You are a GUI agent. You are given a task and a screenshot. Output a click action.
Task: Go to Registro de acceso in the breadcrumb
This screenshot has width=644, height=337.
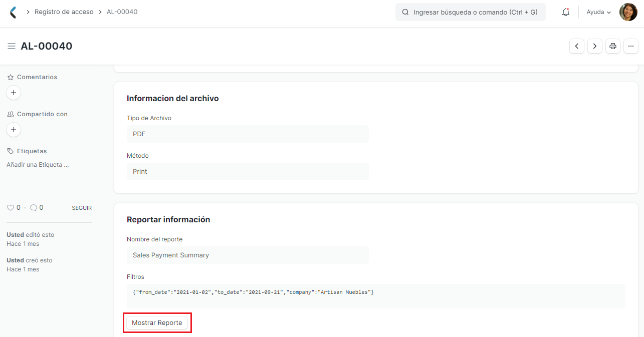[64, 11]
